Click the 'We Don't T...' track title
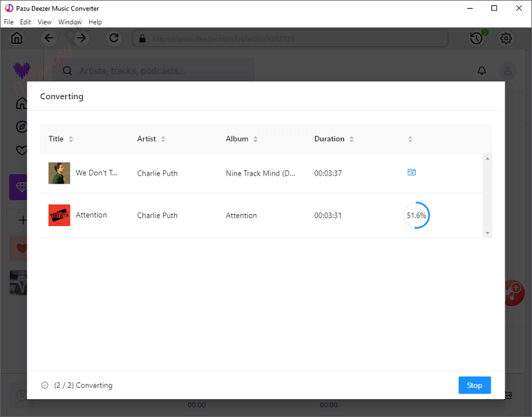Screen dimensions: 532x417 96,173
